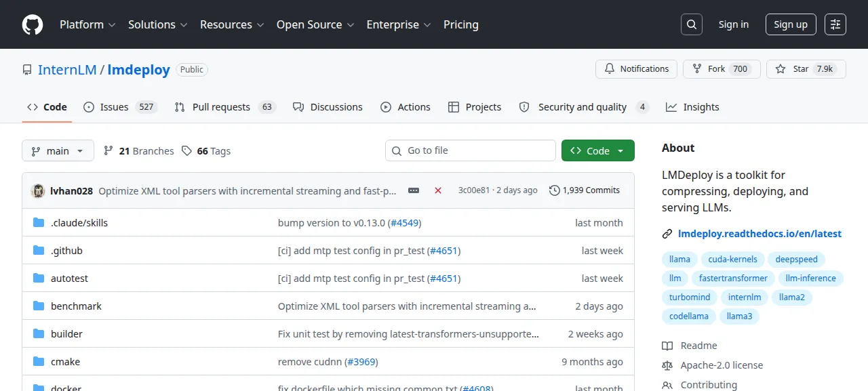Open the Insights tab
The image size is (868, 391).
[692, 107]
